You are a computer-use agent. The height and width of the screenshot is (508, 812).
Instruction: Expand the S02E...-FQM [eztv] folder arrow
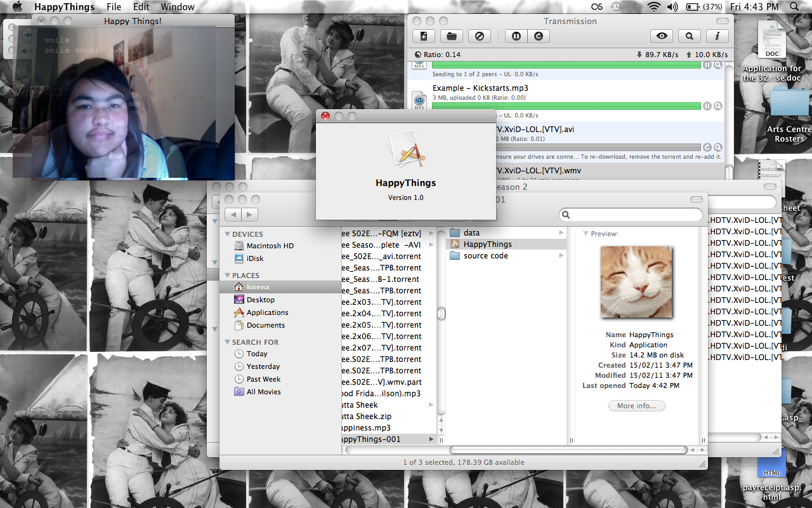click(431, 234)
